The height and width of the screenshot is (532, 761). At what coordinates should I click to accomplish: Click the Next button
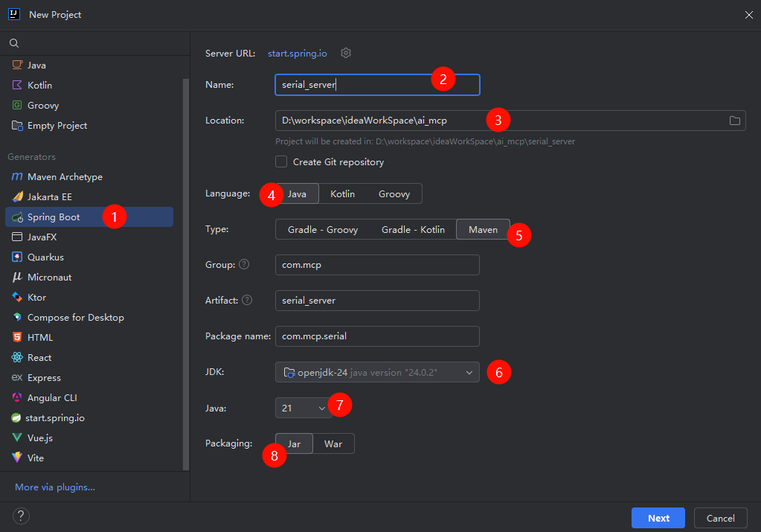coord(658,518)
